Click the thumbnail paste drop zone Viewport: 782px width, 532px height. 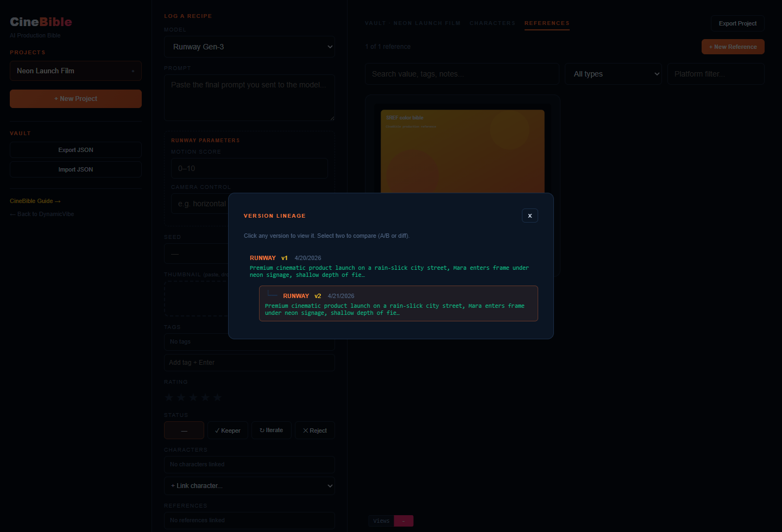(197, 298)
